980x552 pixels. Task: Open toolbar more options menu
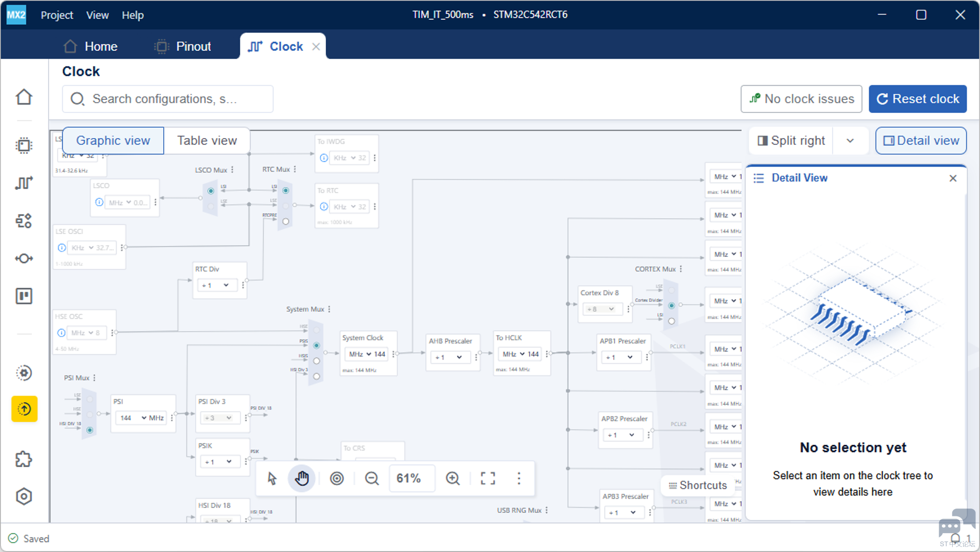pos(519,478)
